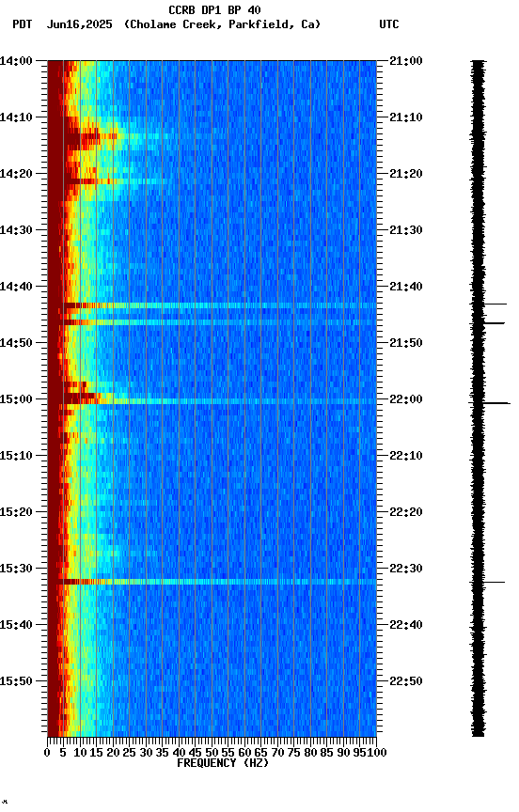Click the 21:40 UTC time label
The image size is (519, 812).
(x=405, y=287)
